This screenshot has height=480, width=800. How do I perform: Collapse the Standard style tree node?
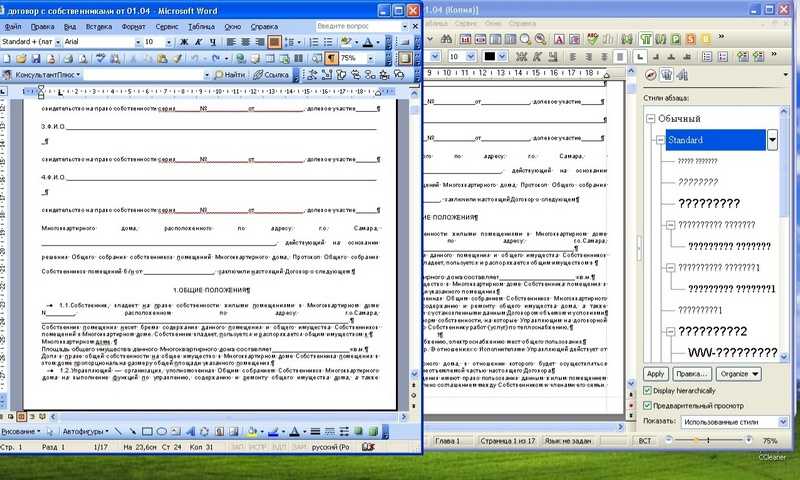[x=660, y=141]
